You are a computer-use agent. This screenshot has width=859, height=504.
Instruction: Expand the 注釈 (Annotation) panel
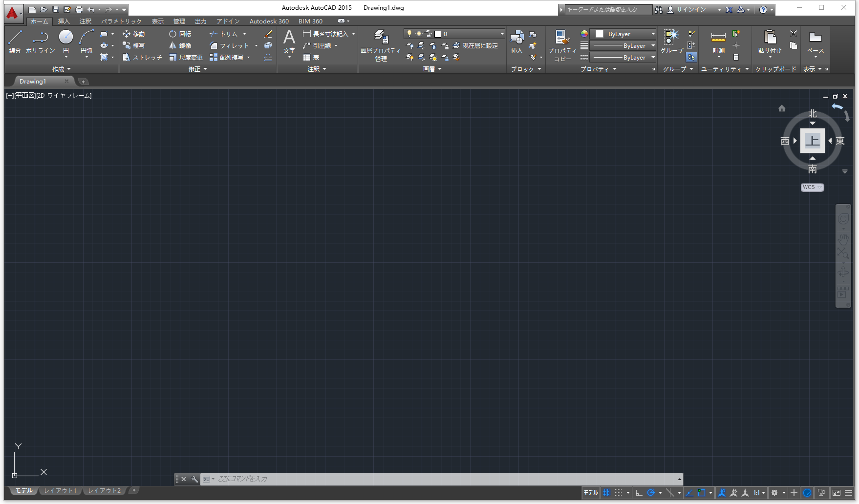point(317,69)
